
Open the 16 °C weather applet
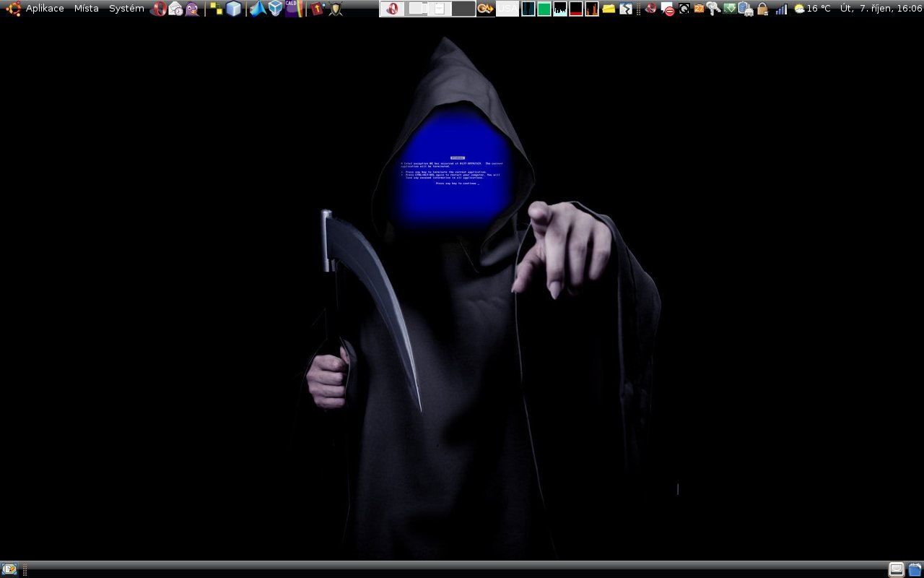tap(812, 9)
